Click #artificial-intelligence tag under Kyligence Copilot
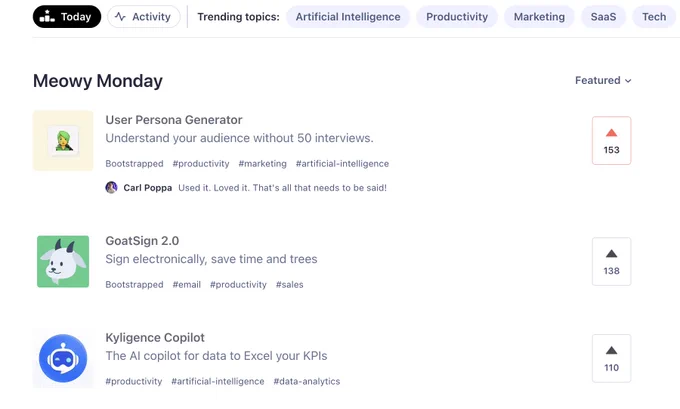Screen dimensions: 680x409 point(218,381)
